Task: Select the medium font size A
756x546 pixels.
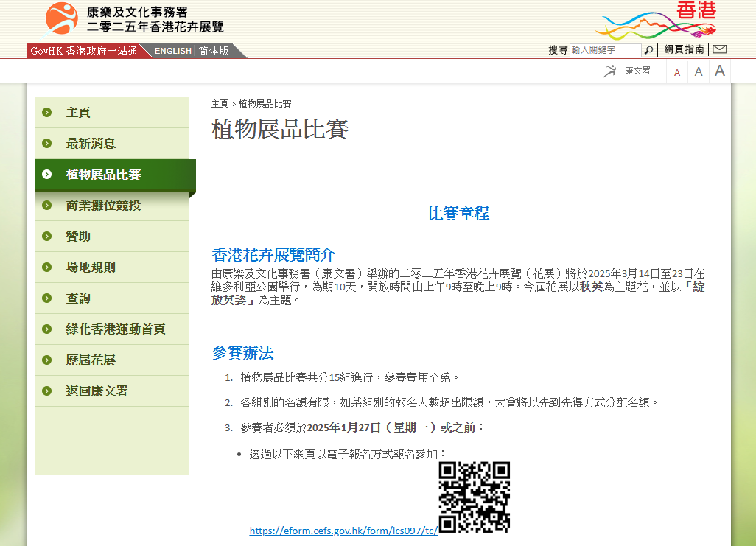Action: pyautogui.click(x=698, y=71)
